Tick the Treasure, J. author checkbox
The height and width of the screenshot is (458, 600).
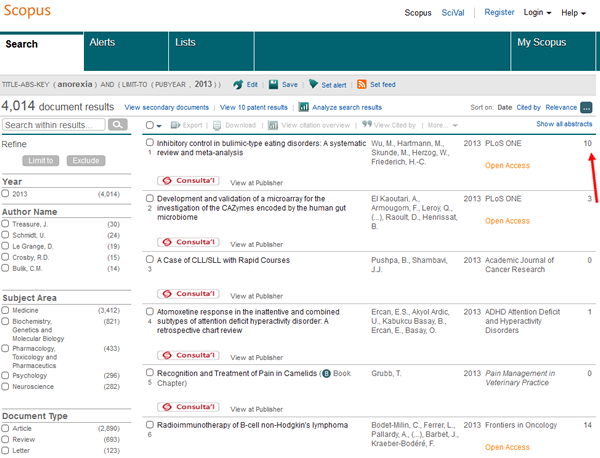click(x=7, y=224)
